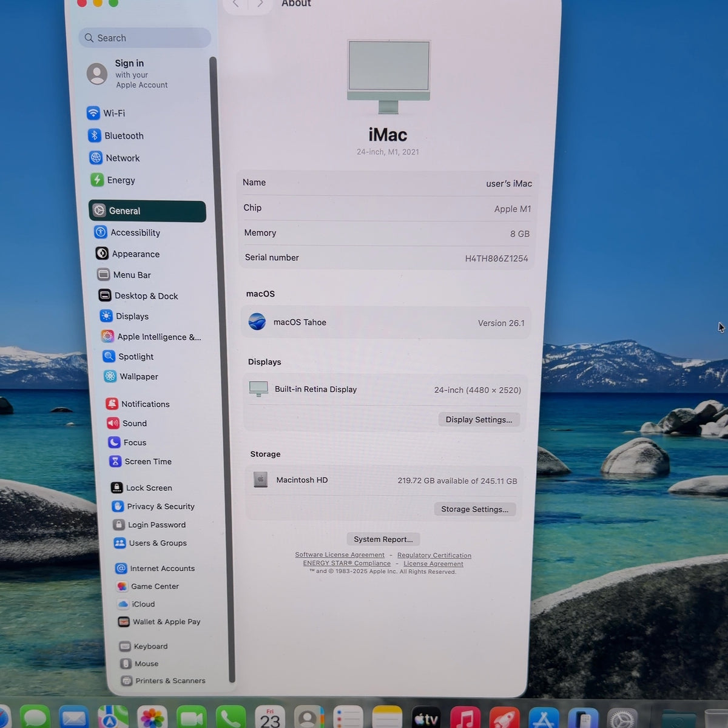Open the Regulatory Certification link
This screenshot has height=728, width=728.
(434, 556)
